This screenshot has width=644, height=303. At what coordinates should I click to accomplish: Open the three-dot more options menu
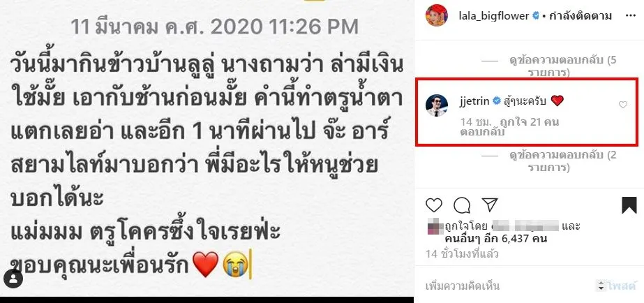pyautogui.click(x=630, y=15)
